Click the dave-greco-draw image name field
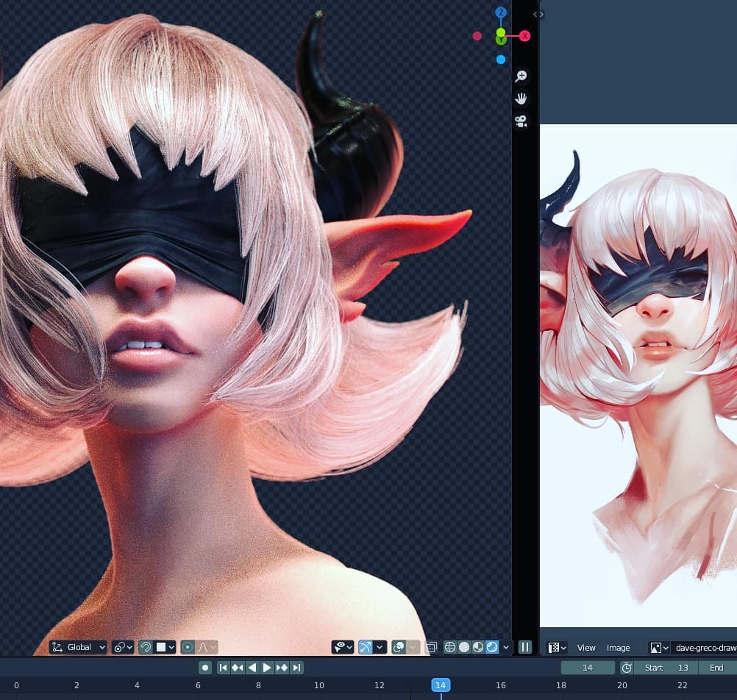Image resolution: width=737 pixels, height=700 pixels. (704, 648)
